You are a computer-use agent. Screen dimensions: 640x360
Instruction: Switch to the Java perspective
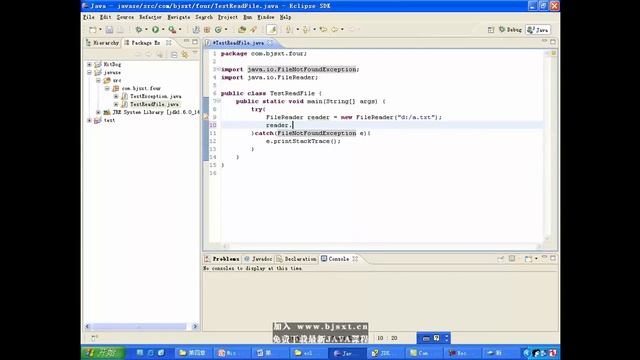pos(538,30)
